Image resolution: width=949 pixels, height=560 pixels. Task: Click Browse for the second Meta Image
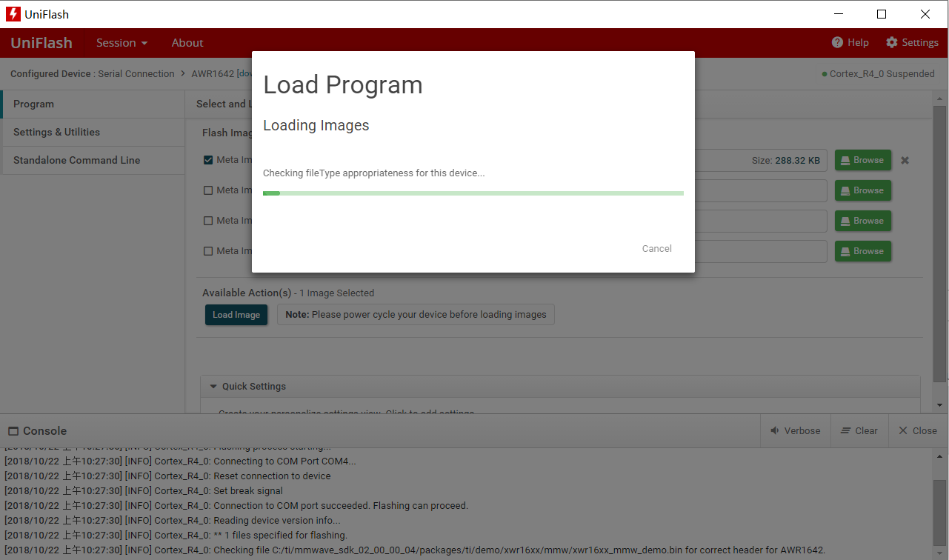point(863,190)
